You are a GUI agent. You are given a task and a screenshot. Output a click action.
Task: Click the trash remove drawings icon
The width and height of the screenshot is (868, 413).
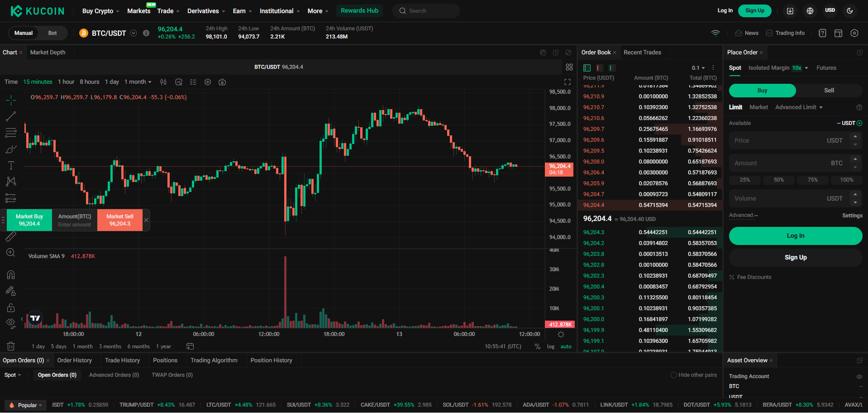tap(11, 346)
